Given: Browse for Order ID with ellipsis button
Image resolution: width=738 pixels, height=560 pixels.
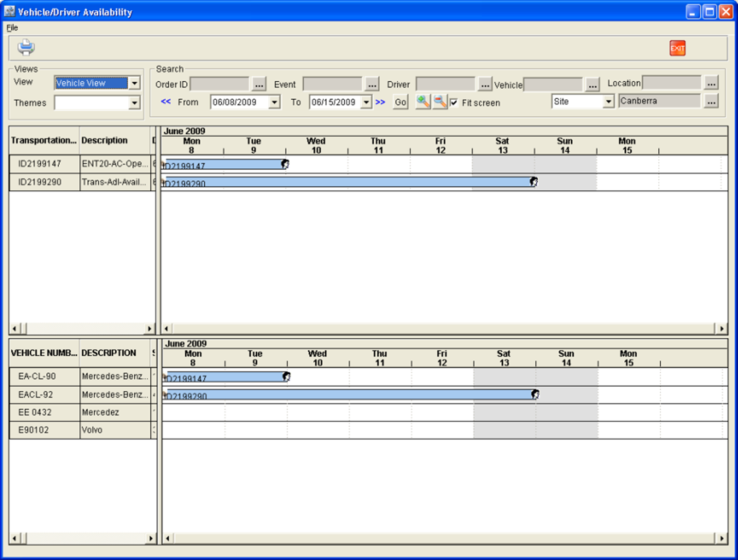Looking at the screenshot, I should click(x=259, y=84).
